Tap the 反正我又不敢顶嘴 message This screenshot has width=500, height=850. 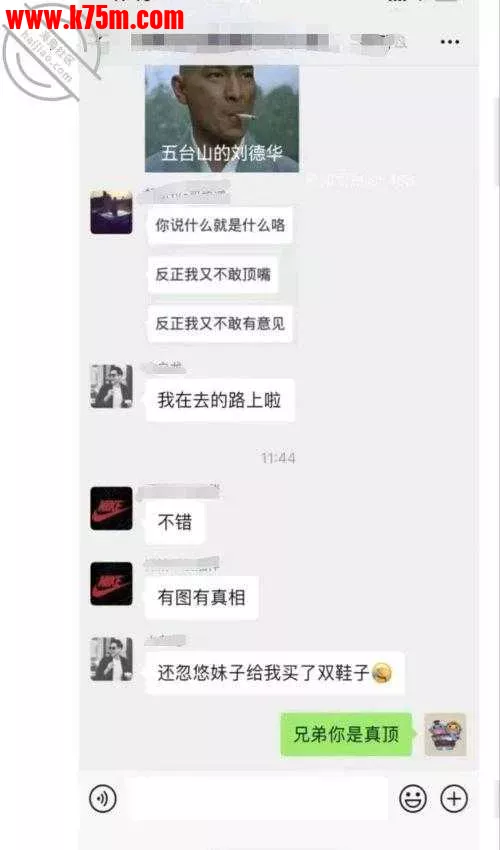(213, 275)
